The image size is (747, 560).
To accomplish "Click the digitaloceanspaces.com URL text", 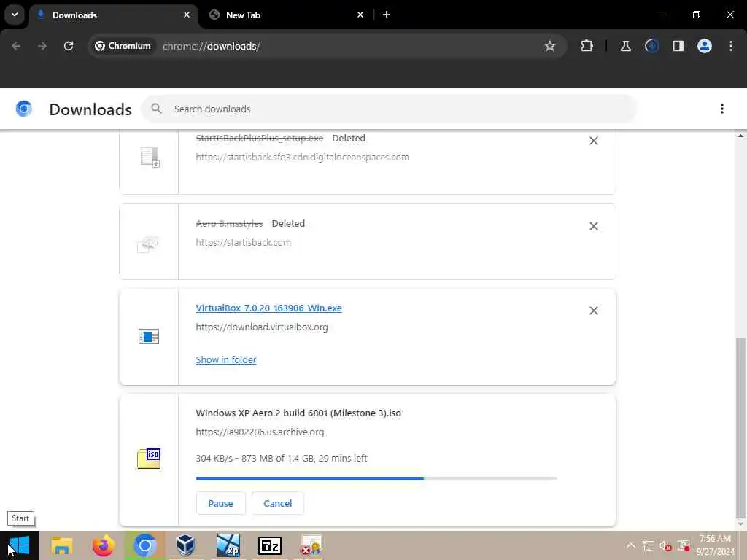I will coord(302,157).
